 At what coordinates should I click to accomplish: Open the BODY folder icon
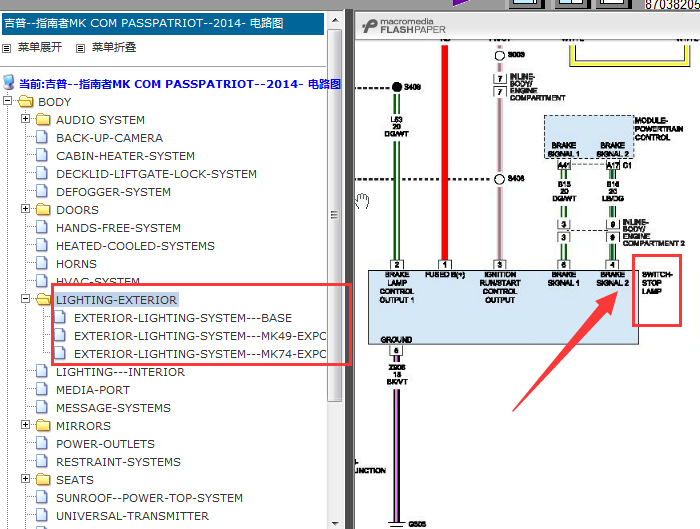[25, 102]
